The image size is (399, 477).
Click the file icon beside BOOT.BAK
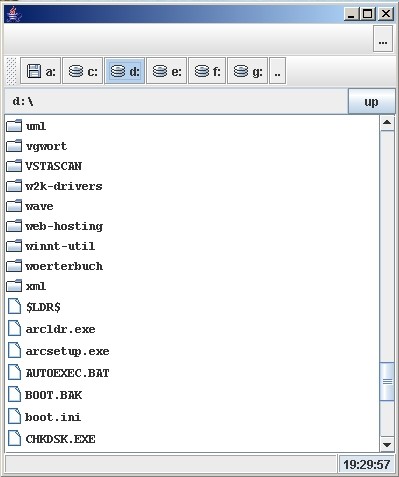coord(14,395)
